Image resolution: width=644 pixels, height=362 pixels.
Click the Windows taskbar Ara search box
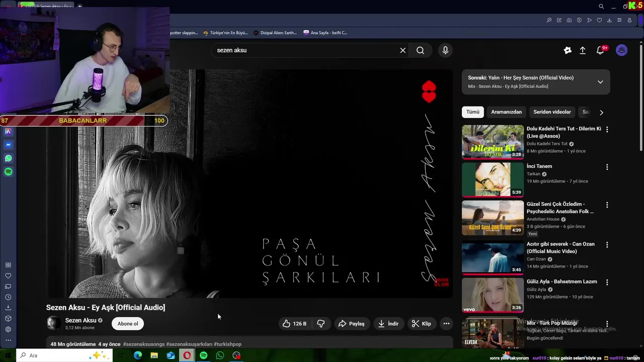pyautogui.click(x=64, y=355)
